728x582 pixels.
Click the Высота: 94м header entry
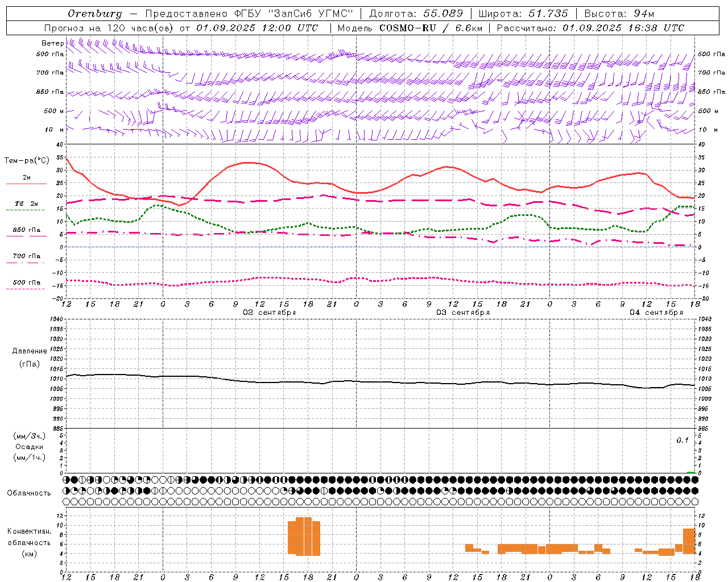[x=619, y=14]
